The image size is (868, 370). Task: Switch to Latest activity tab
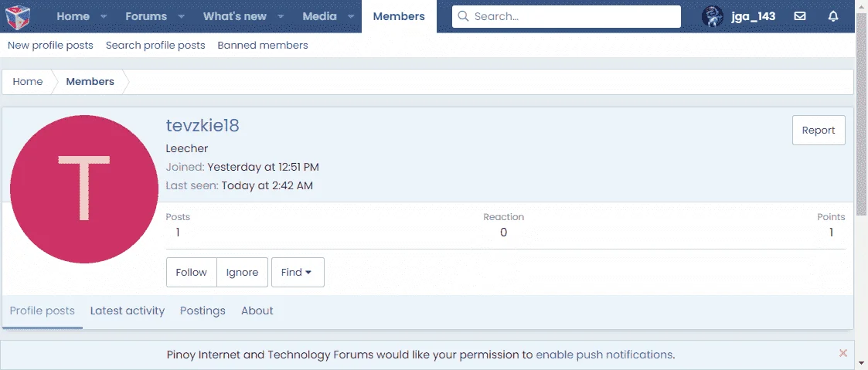128,311
